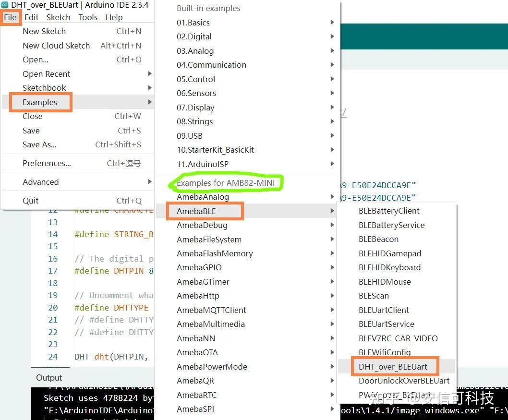Image resolution: width=508 pixels, height=420 pixels.
Task: Expand the 03.Analog examples
Action: pos(248,51)
